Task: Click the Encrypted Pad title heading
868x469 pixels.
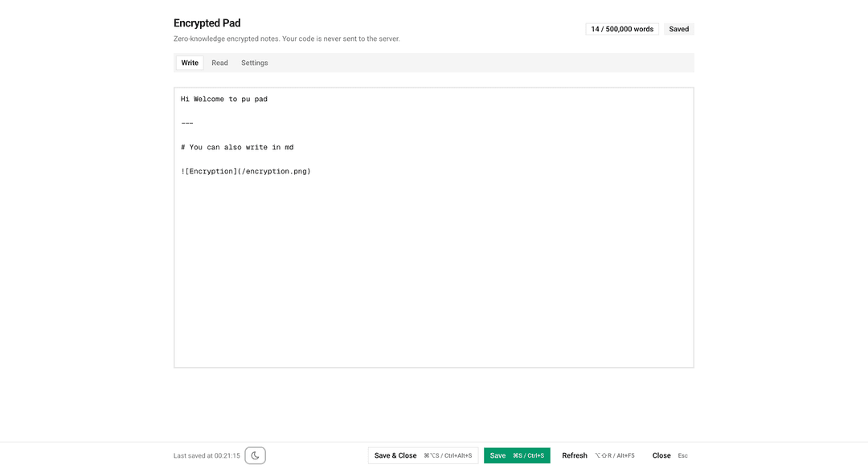Action: (207, 23)
